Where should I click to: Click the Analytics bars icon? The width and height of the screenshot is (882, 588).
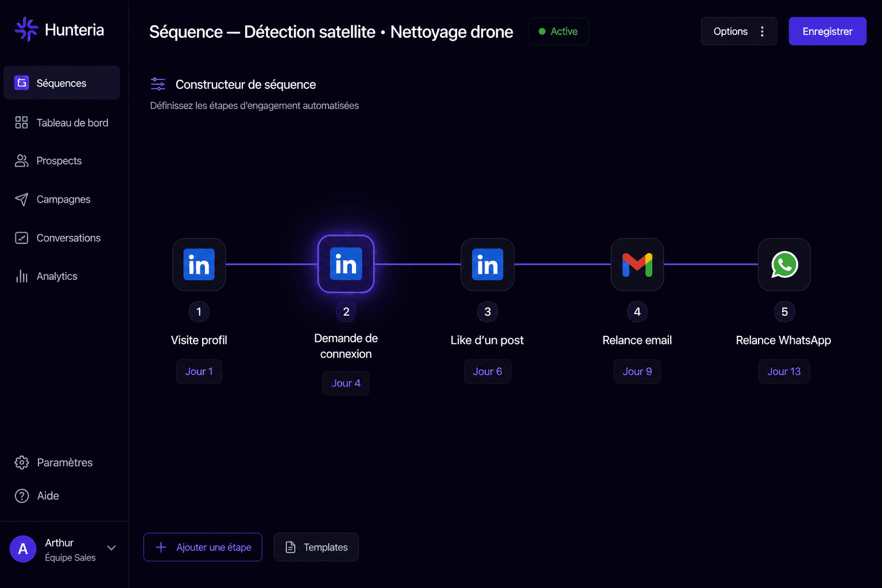[x=22, y=276]
